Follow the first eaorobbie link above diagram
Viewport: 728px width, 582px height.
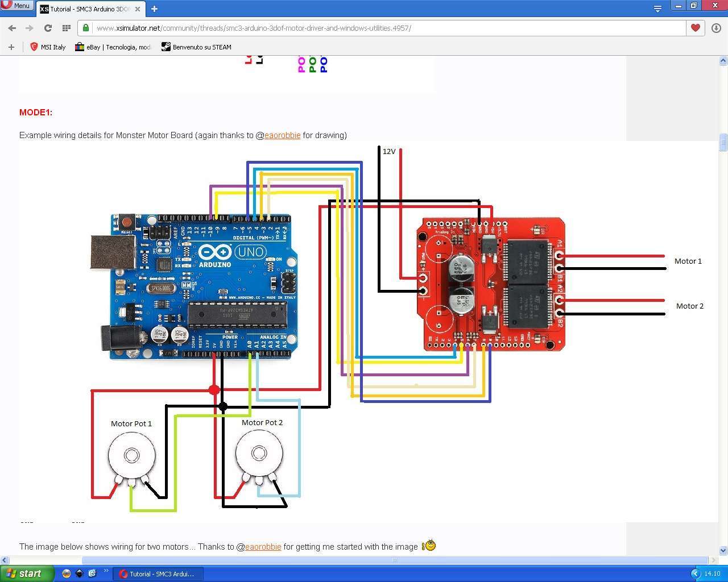pyautogui.click(x=282, y=135)
